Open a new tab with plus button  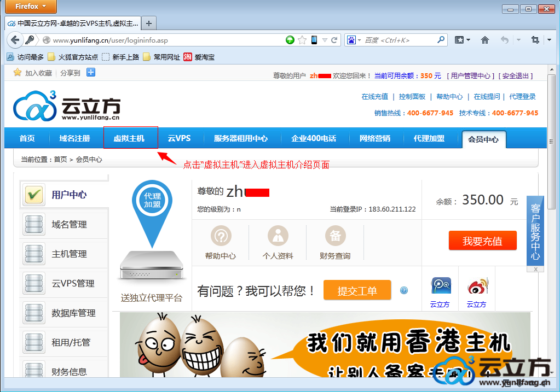[x=149, y=23]
